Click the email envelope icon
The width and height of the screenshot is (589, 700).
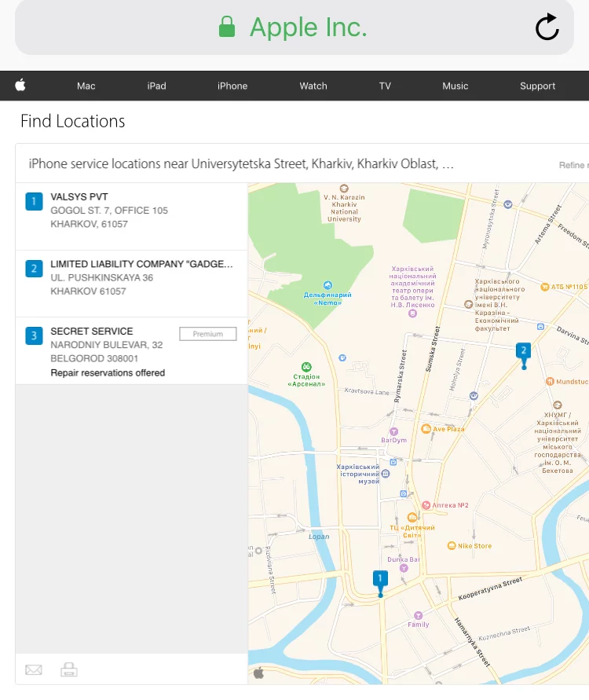tap(33, 670)
